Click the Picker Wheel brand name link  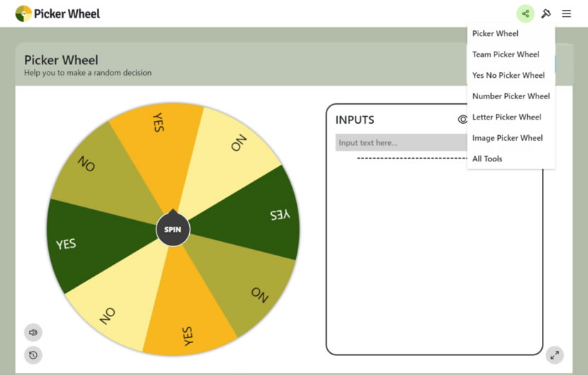point(67,14)
